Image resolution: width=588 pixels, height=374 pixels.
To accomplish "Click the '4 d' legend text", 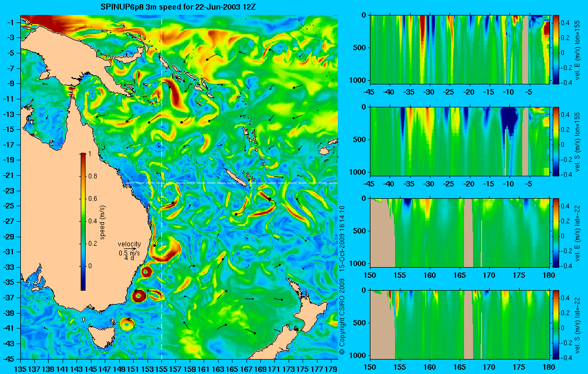I will [129, 258].
